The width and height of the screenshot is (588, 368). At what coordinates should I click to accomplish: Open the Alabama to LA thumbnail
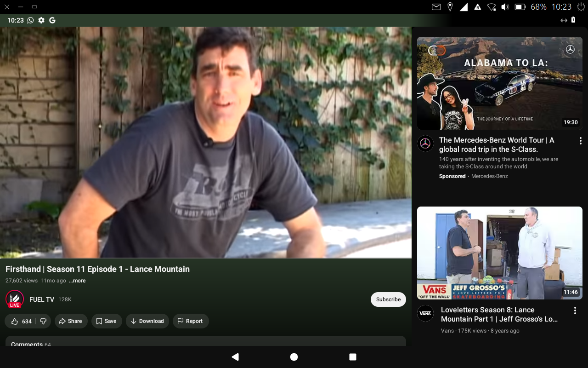[500, 83]
